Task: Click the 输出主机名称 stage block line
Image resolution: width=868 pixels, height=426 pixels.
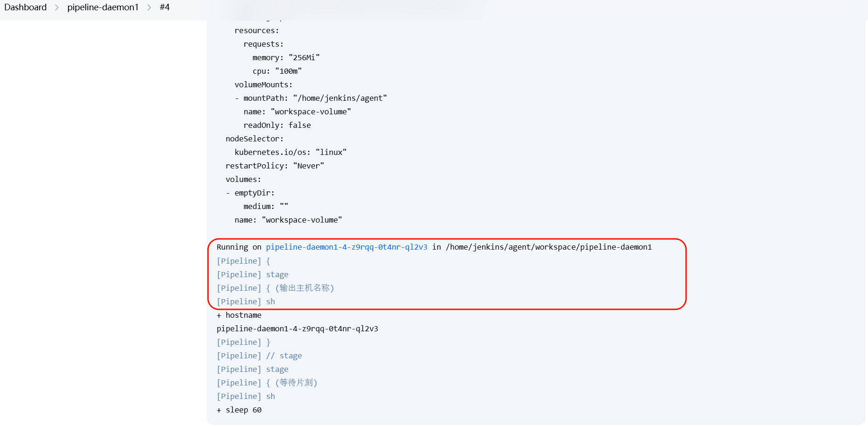Action: click(x=275, y=288)
